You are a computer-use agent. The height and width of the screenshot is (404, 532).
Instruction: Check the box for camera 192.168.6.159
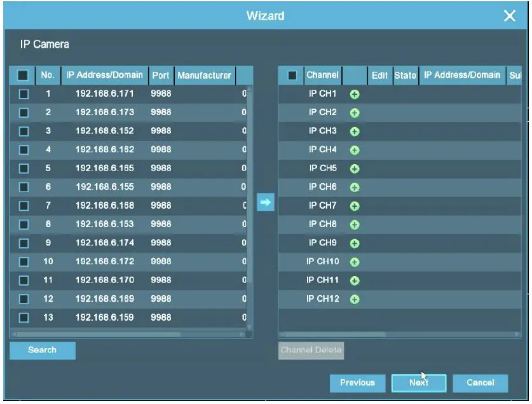[x=20, y=317]
